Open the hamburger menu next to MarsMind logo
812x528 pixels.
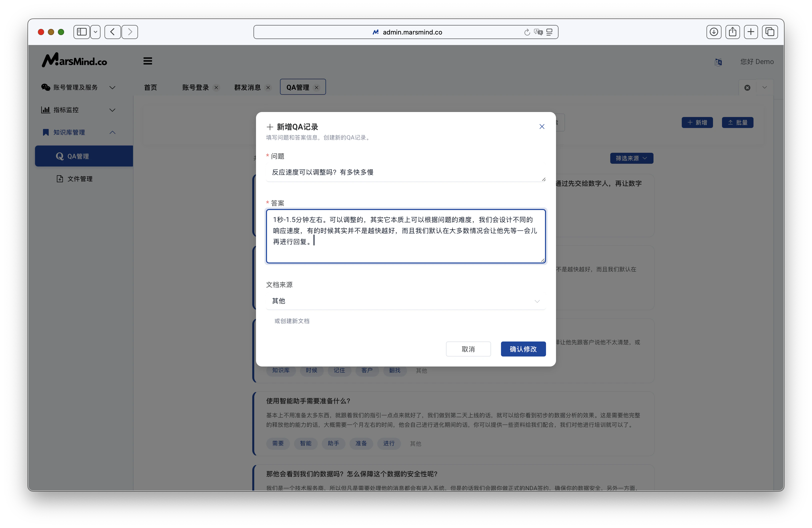coord(148,61)
